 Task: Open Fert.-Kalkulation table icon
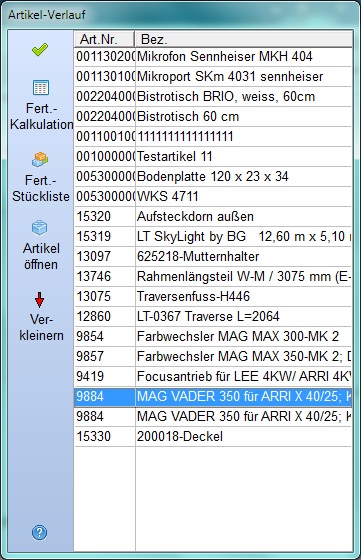(x=41, y=88)
